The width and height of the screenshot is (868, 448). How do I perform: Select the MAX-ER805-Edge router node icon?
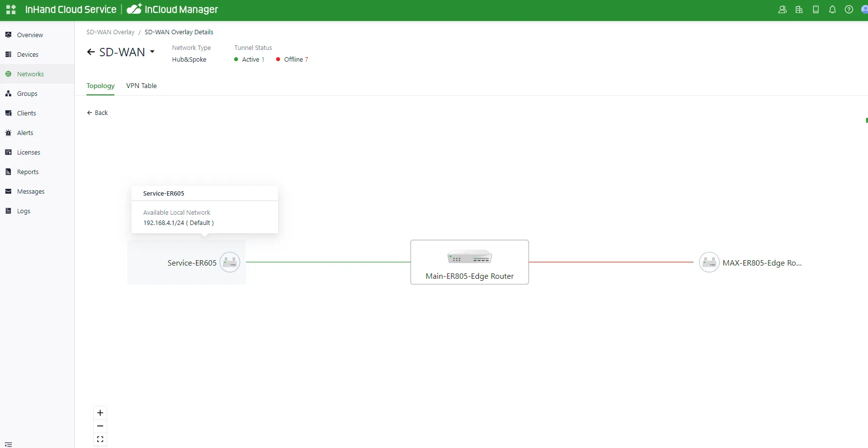pos(709,262)
